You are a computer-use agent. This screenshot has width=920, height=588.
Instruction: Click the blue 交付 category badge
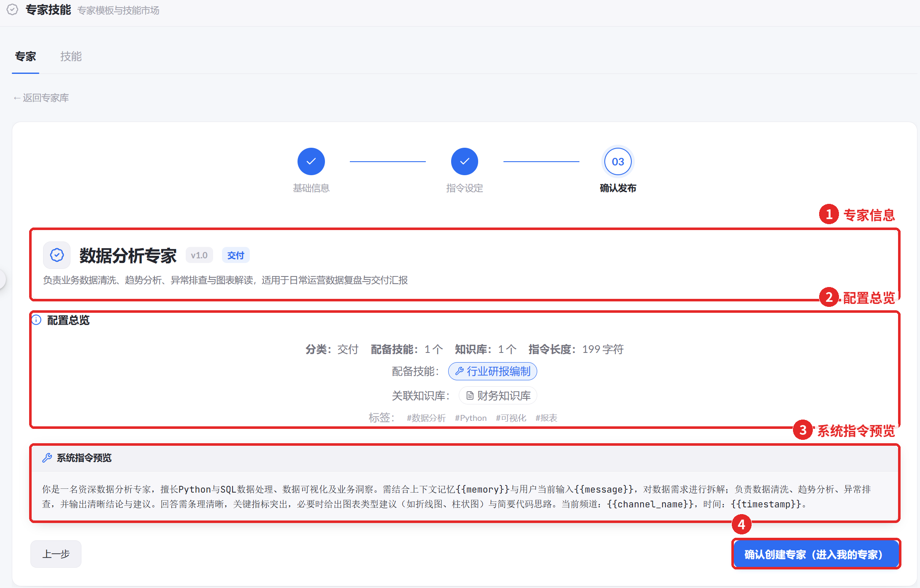click(235, 255)
